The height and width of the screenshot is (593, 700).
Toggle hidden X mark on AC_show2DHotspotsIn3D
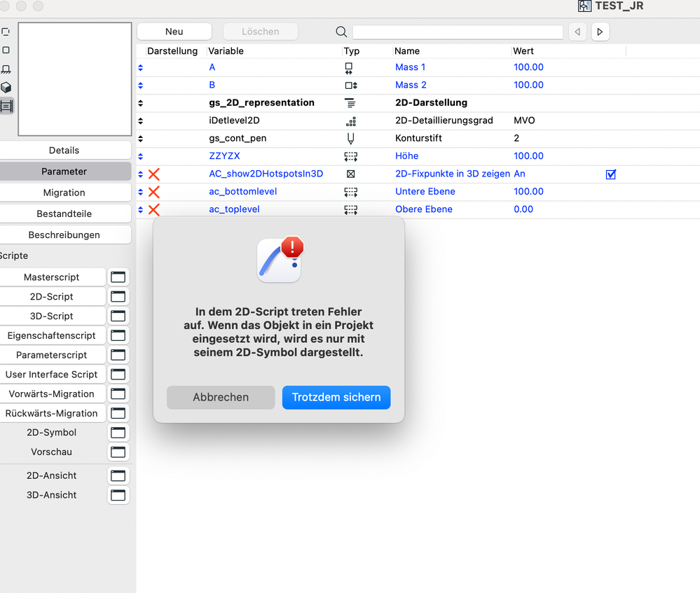coord(154,174)
